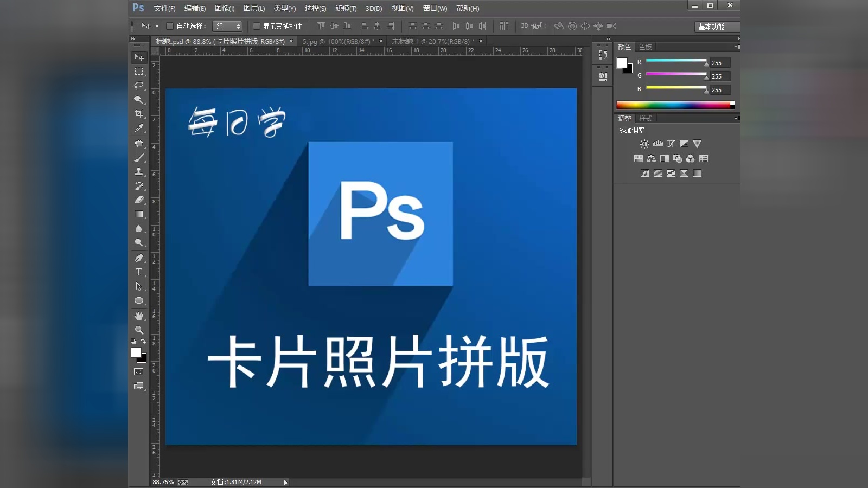Add a Threshold adjustment

click(x=671, y=174)
